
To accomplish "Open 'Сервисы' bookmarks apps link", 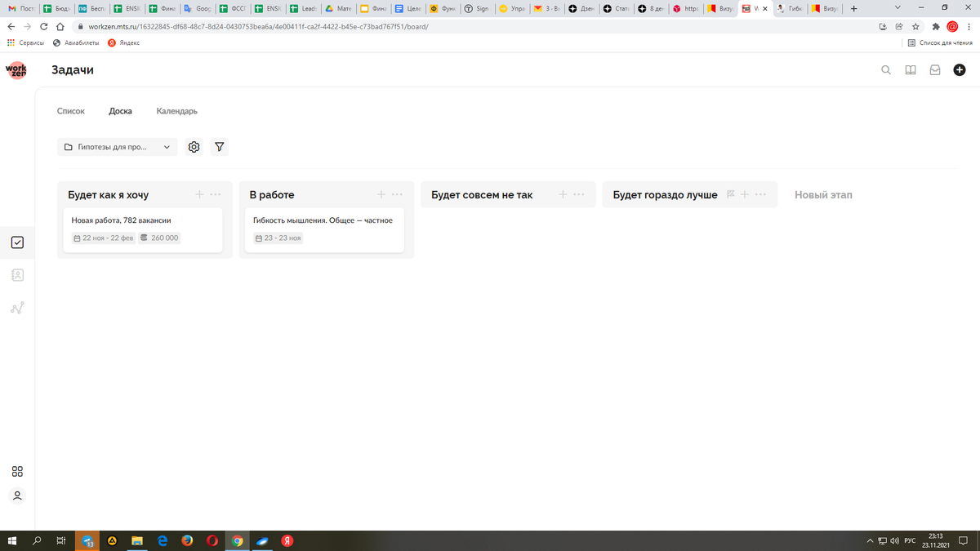I will pyautogui.click(x=25, y=42).
